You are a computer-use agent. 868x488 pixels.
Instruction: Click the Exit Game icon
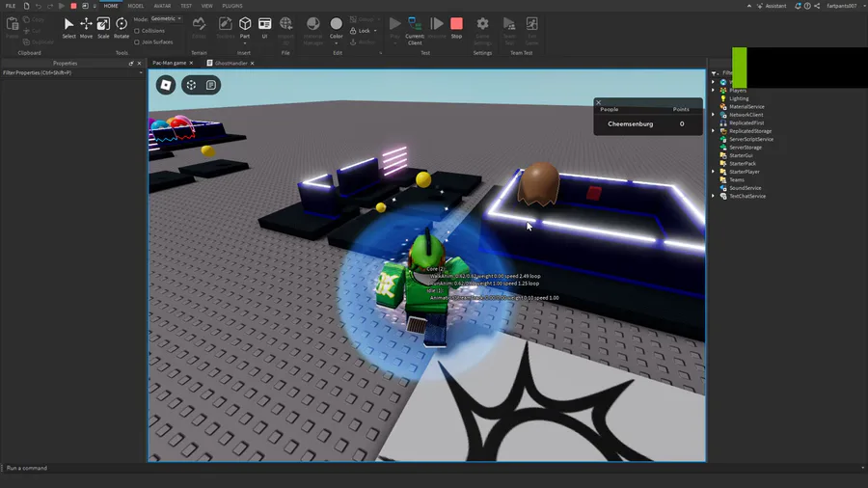(x=531, y=24)
